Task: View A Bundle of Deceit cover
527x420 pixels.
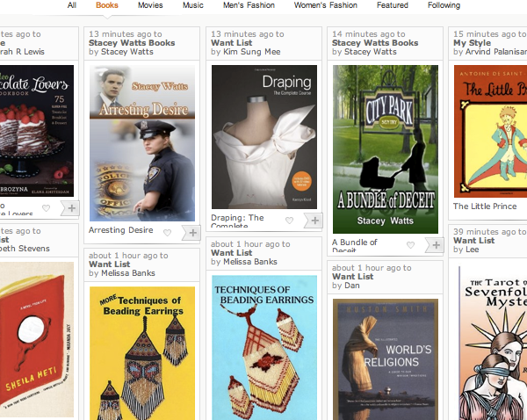Action: (386, 149)
